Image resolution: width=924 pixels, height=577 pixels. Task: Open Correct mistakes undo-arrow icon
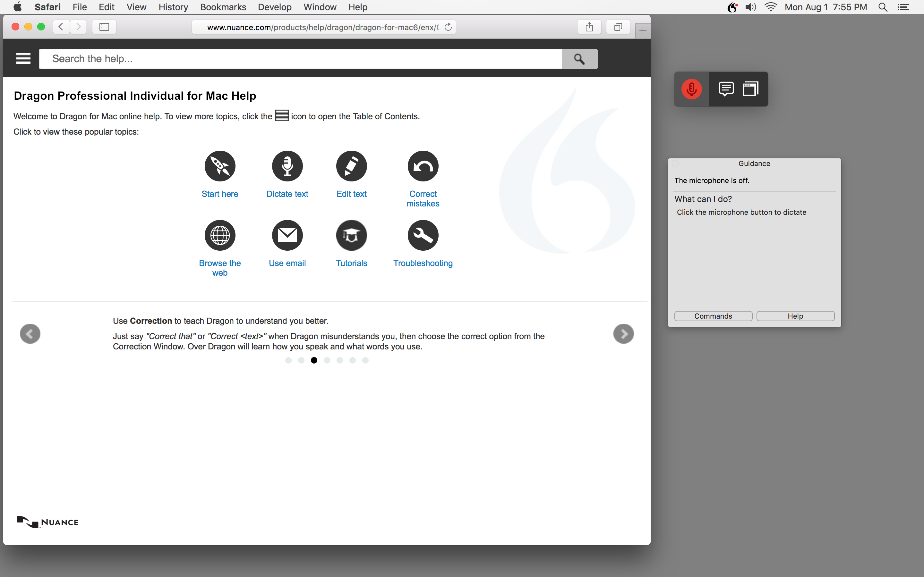click(423, 166)
